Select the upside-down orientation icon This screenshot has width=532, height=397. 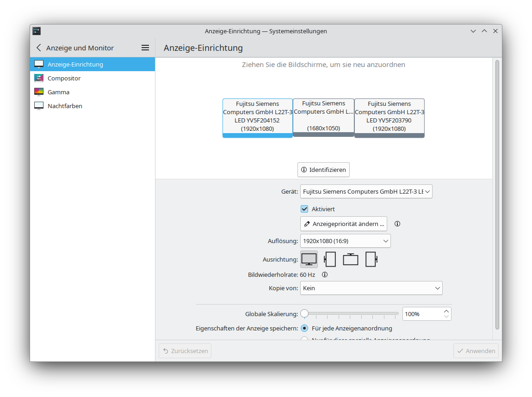tap(351, 259)
